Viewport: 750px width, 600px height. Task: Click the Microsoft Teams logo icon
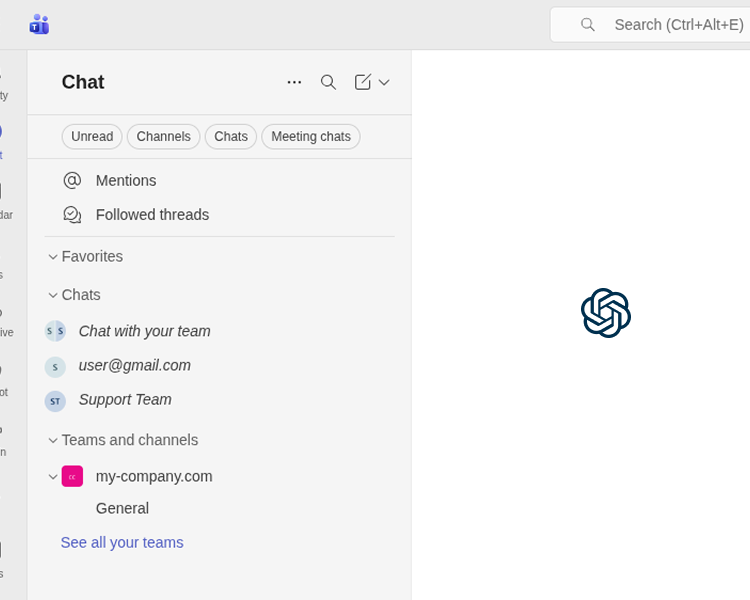[39, 24]
